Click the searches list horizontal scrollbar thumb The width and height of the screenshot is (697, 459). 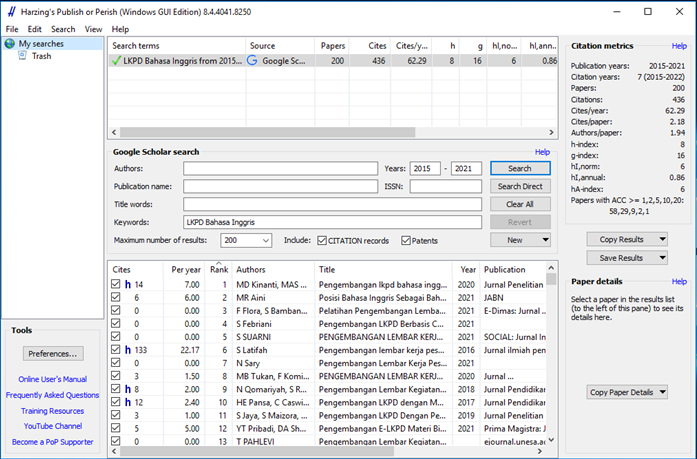(x=268, y=132)
